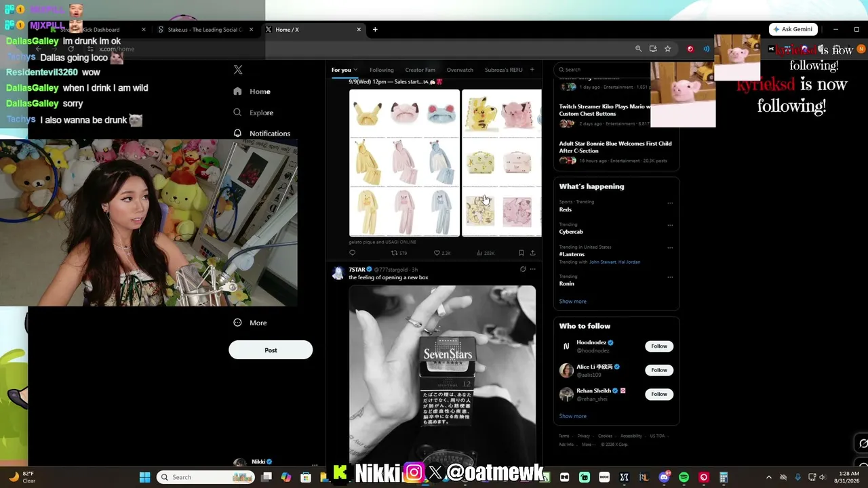Image resolution: width=868 pixels, height=488 pixels.
Task: Open the Subroza's REFU tab
Action: 504,70
